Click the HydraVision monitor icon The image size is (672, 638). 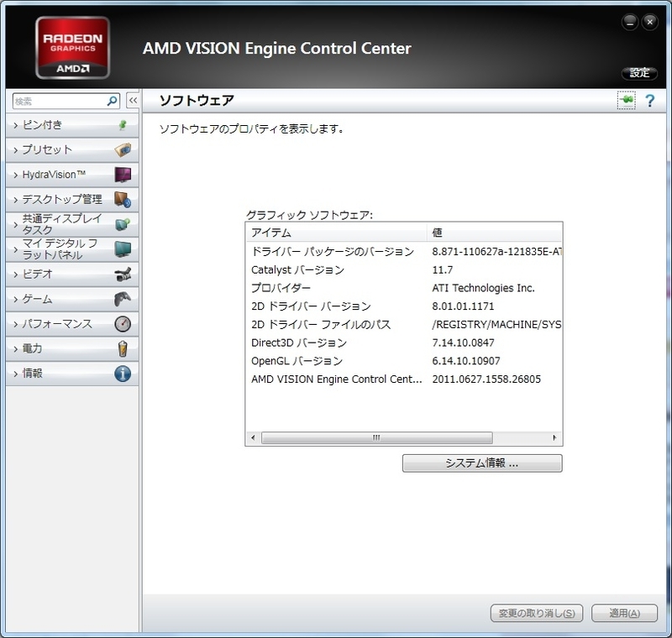(123, 175)
